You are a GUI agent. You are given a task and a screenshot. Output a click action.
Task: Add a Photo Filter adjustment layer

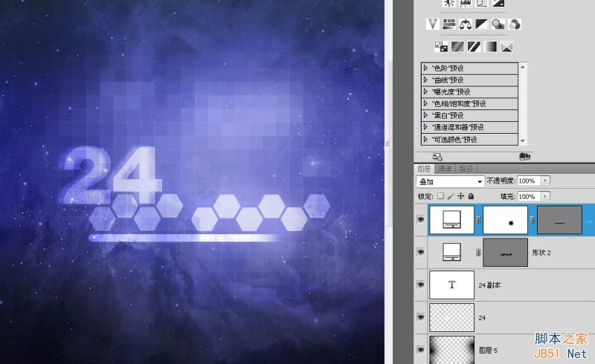(498, 25)
